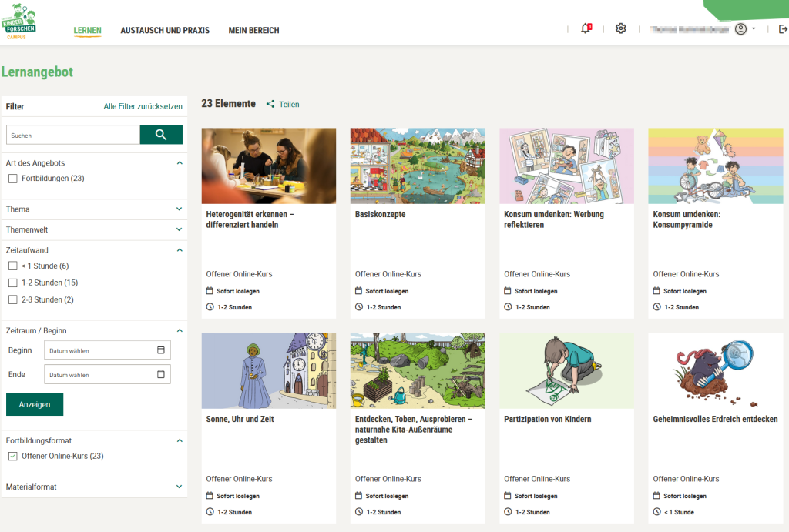
Task: Click the user profile avatar icon
Action: tap(740, 29)
